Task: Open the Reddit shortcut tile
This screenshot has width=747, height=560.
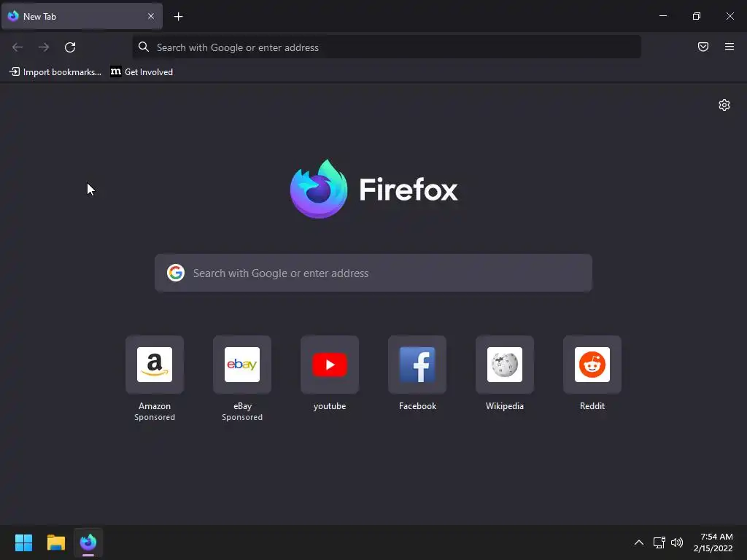Action: (592, 365)
